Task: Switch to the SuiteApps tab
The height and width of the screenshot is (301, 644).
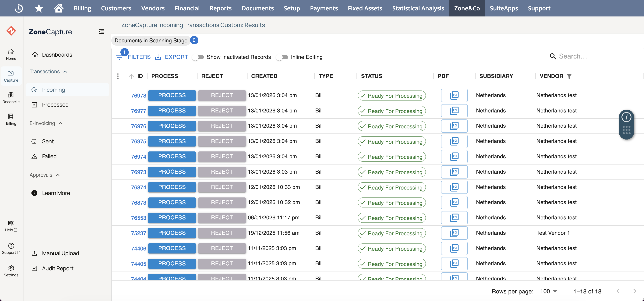Action: (x=504, y=8)
